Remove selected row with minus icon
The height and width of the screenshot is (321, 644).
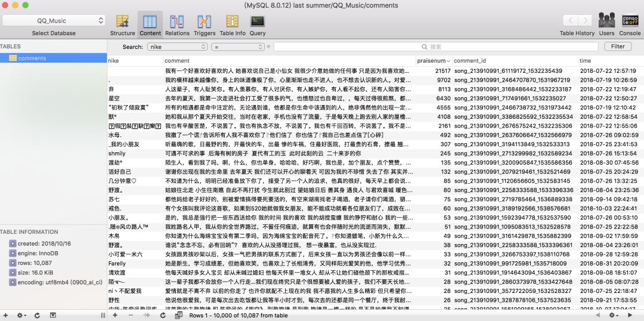pyautogui.click(x=131, y=315)
